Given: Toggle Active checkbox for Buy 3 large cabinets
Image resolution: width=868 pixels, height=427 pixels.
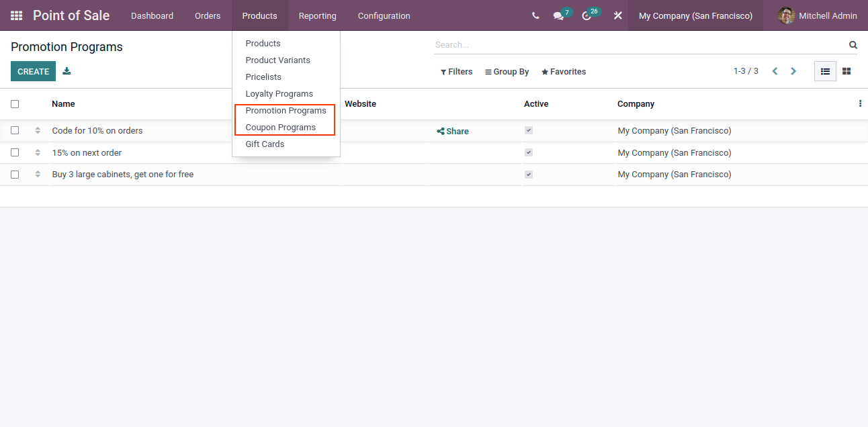Looking at the screenshot, I should click(x=529, y=175).
